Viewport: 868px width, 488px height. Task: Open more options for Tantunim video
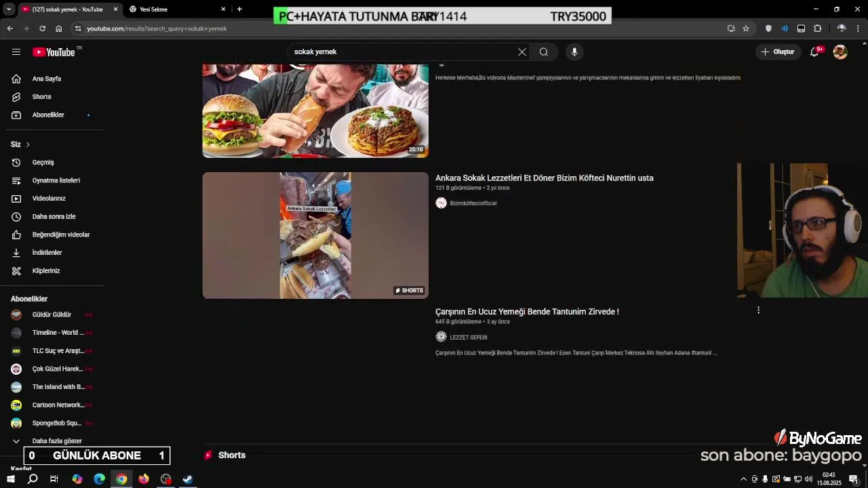pyautogui.click(x=758, y=310)
